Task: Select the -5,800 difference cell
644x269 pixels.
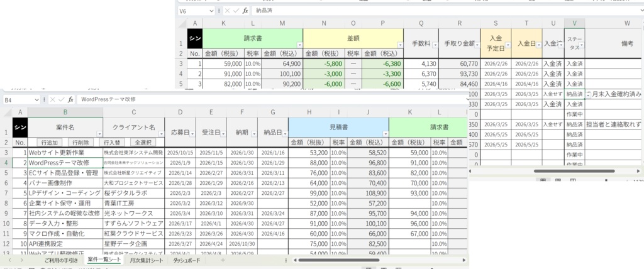Action: pos(324,63)
